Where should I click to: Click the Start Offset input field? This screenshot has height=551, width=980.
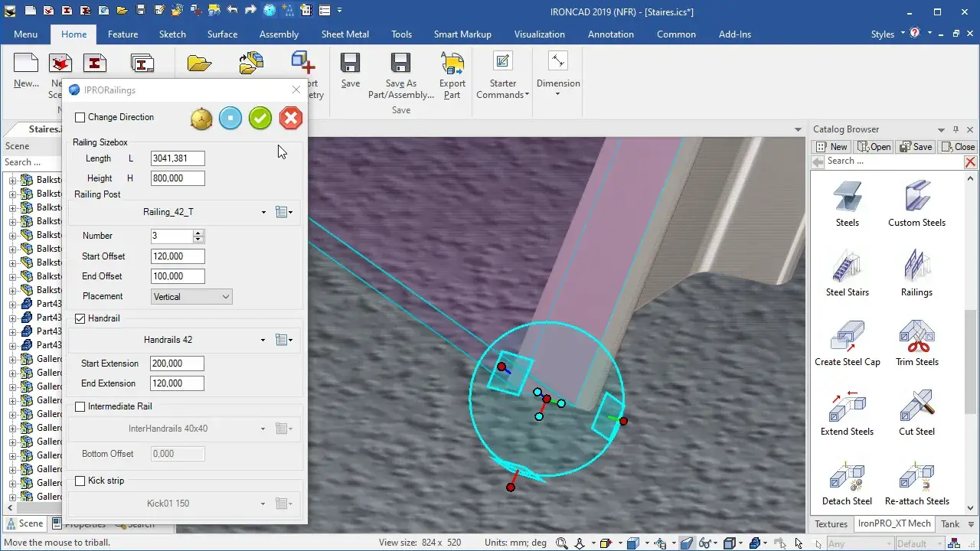178,256
